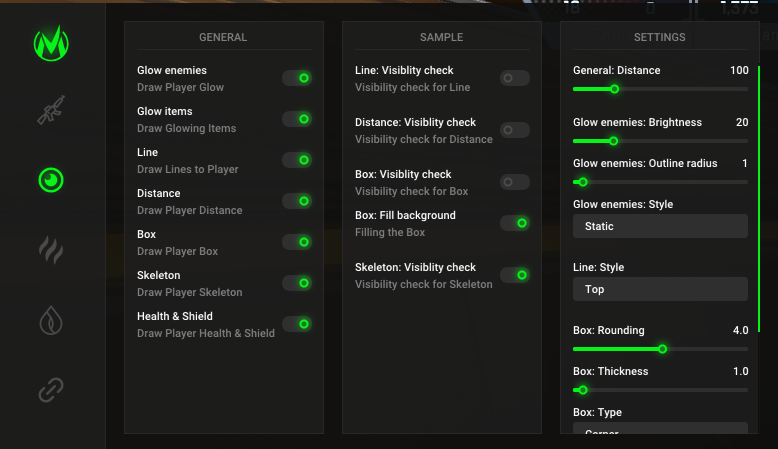Open the rifle weapon section in sidebar
Screen dimensions: 778x449
pyautogui.click(x=50, y=111)
